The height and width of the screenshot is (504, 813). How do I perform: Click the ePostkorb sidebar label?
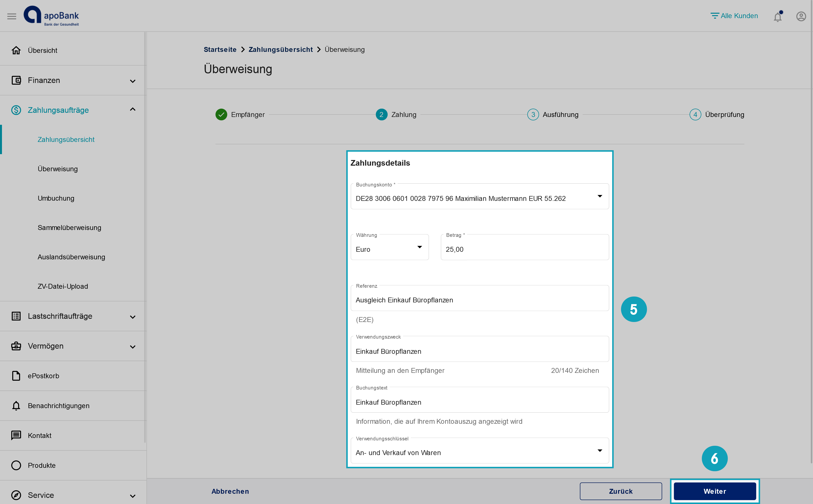pyautogui.click(x=43, y=376)
